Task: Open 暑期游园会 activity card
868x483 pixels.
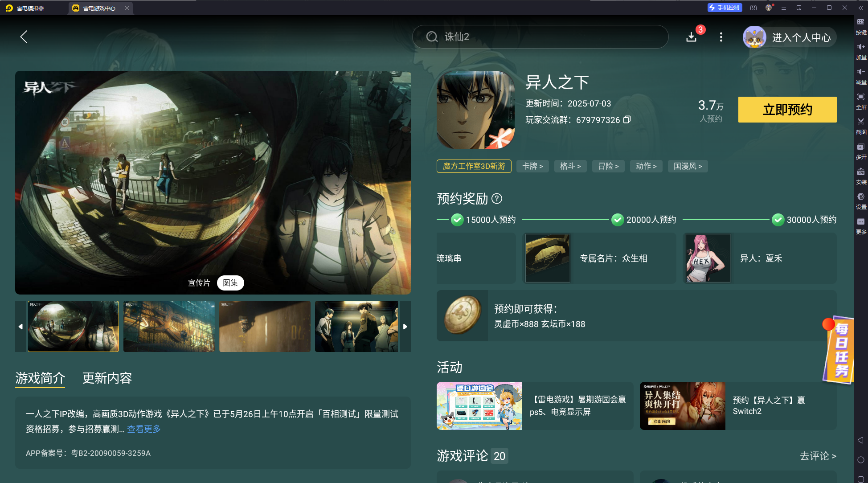Action: tap(535, 406)
